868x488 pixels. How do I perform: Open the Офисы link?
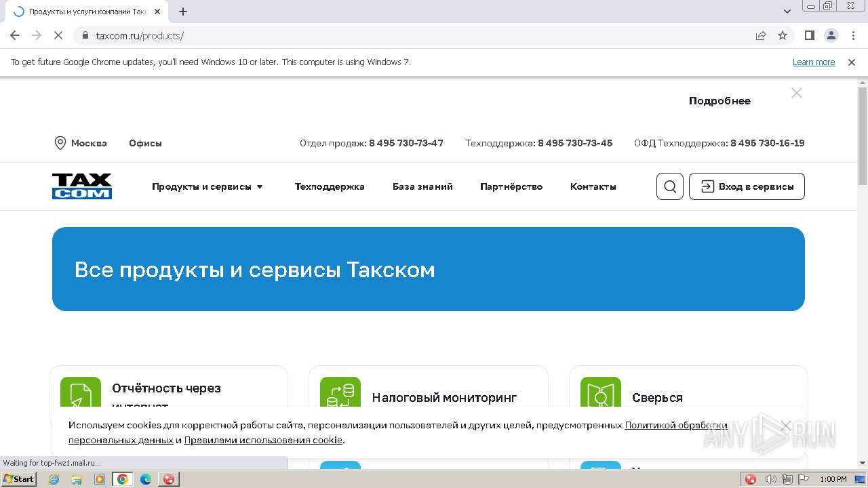[145, 143]
